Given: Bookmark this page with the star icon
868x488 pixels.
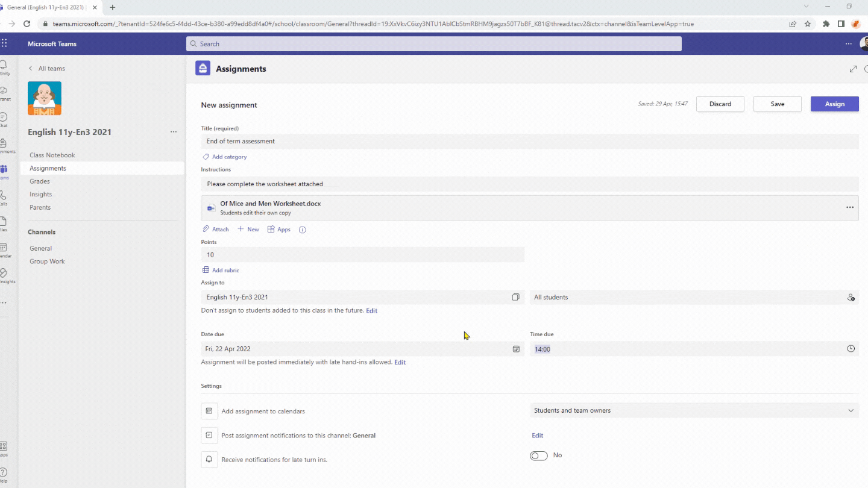Looking at the screenshot, I should (x=808, y=24).
